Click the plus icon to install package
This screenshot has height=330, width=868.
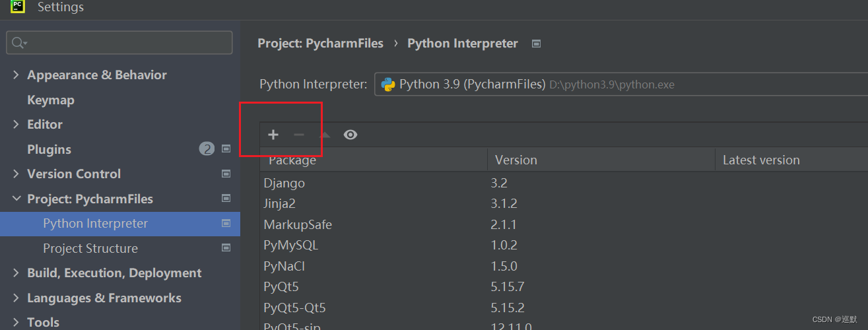pyautogui.click(x=273, y=135)
